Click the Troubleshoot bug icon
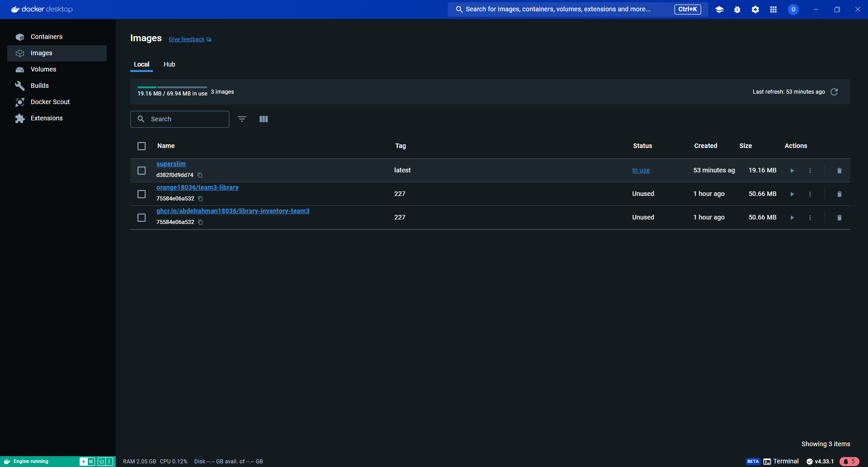 pyautogui.click(x=737, y=10)
